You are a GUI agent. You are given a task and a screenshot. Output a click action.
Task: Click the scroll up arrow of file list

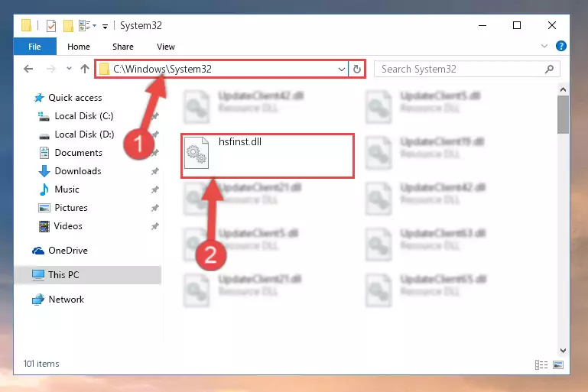pyautogui.click(x=563, y=89)
